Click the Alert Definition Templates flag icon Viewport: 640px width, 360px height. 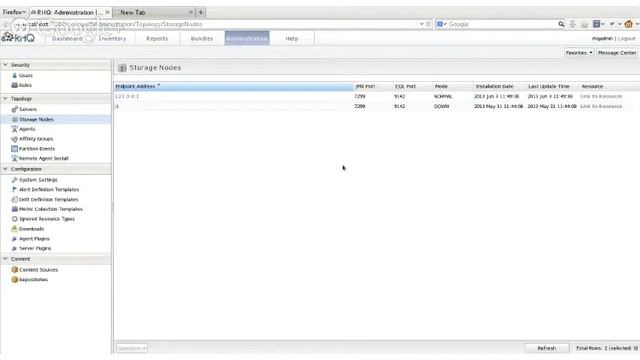click(14, 189)
